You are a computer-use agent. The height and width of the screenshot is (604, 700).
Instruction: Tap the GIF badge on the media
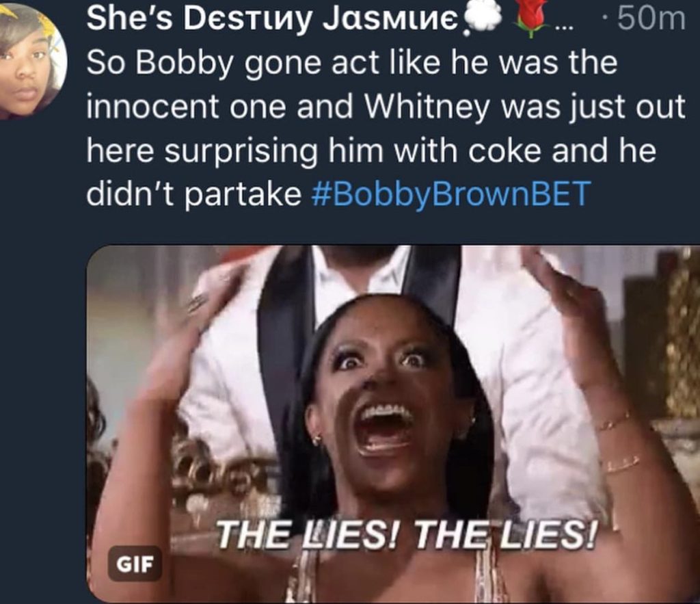pyautogui.click(x=135, y=564)
